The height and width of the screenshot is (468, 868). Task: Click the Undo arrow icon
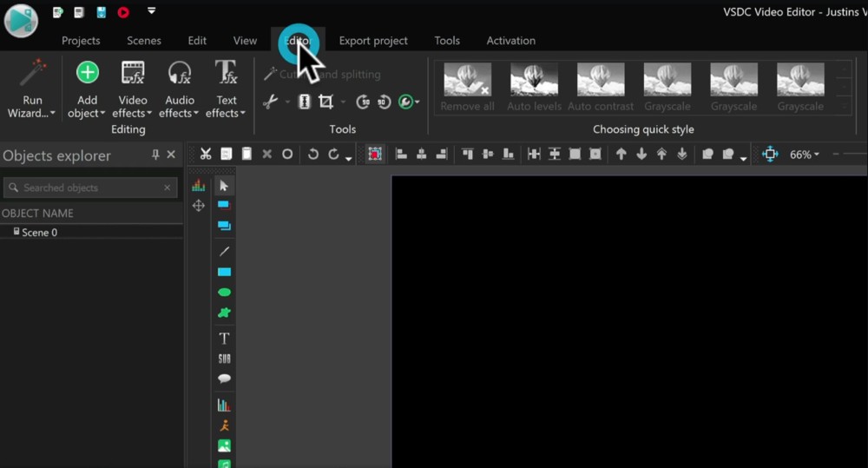pyautogui.click(x=312, y=154)
